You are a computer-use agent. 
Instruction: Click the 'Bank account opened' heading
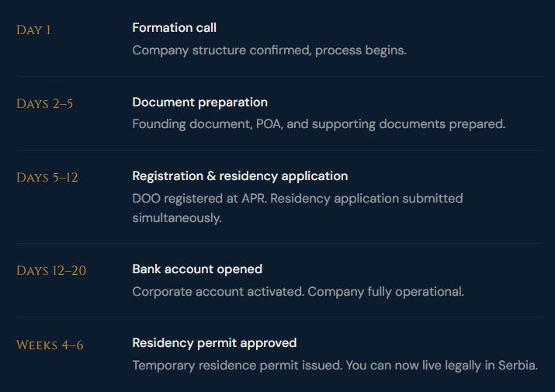[197, 269]
